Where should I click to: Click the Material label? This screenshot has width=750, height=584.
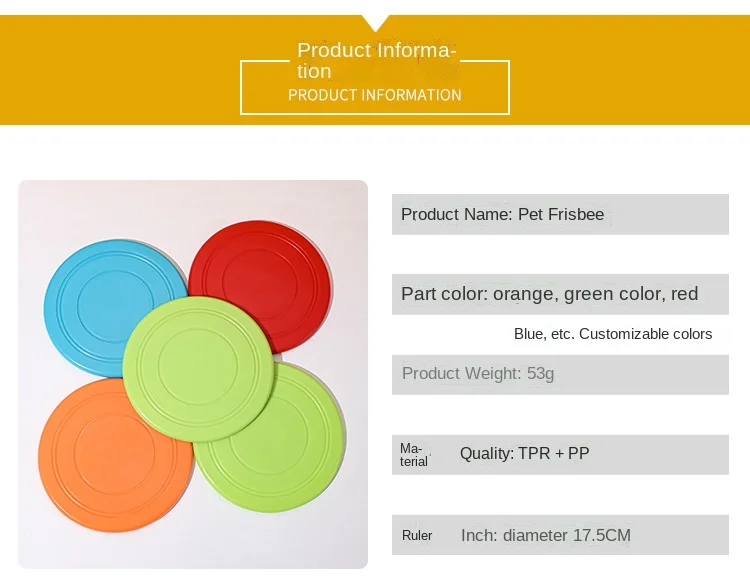point(413,455)
